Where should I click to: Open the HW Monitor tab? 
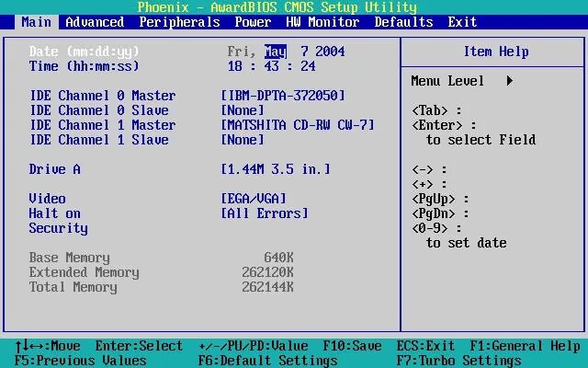pyautogui.click(x=322, y=22)
